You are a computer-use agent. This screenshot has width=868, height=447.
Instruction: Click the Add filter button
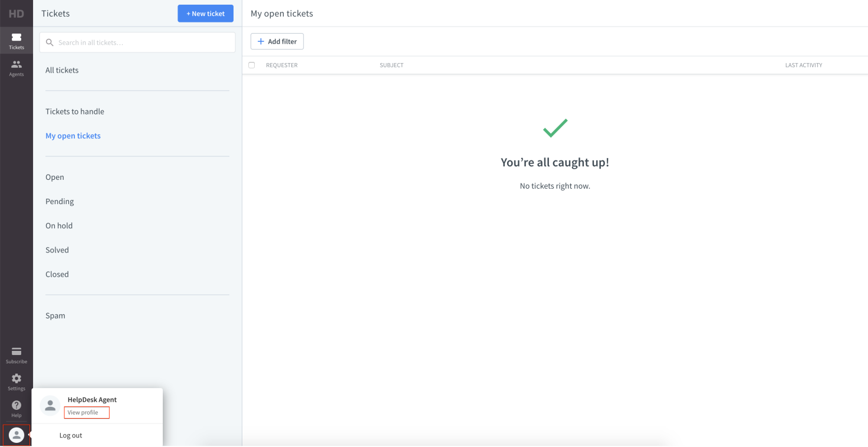(277, 41)
